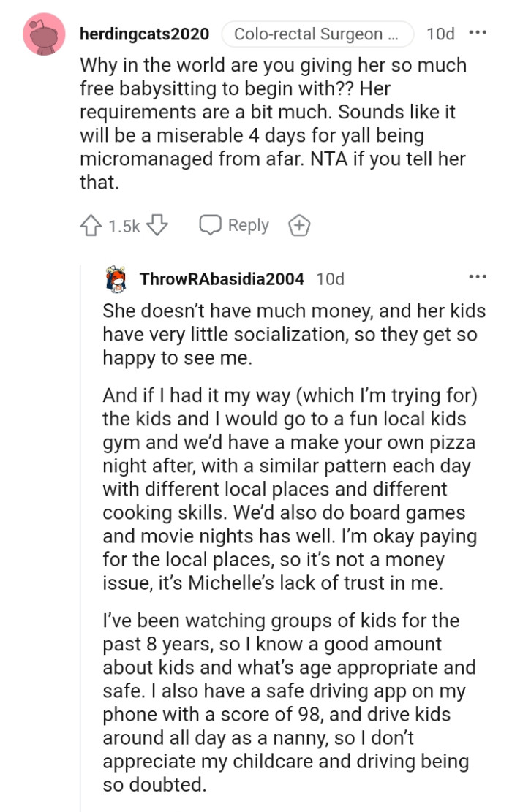Screen dimensions: 512x812
Task: Open ThrowRAbasidia2004's avatar image
Action: (116, 278)
